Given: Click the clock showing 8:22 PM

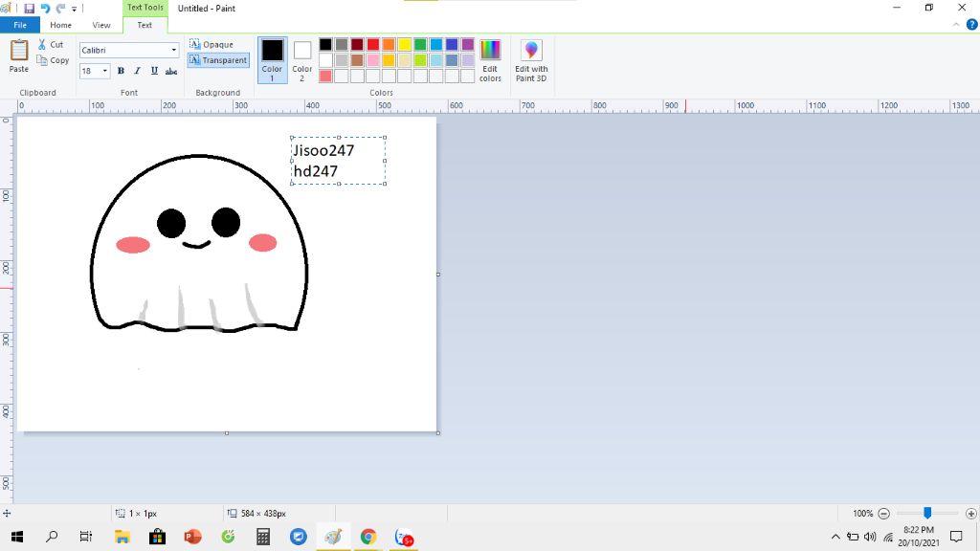Looking at the screenshot, I should (919, 530).
